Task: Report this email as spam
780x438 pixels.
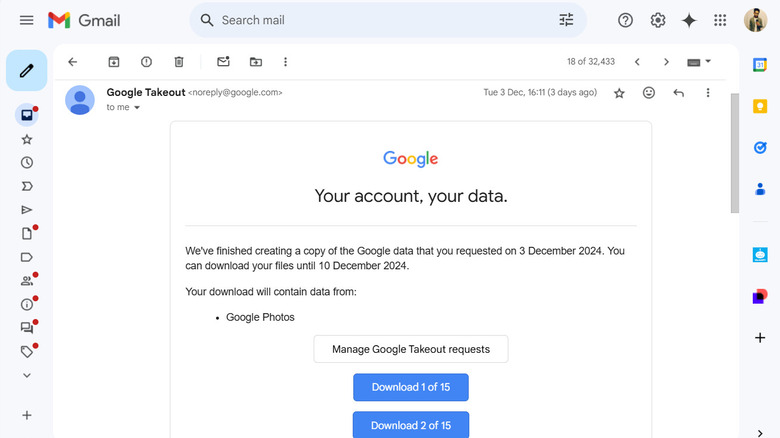Action: [x=146, y=62]
